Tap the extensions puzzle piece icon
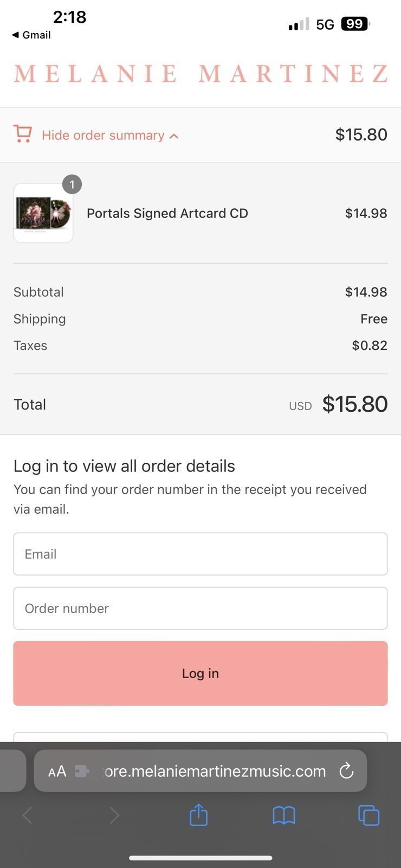This screenshot has height=868, width=401. [x=82, y=771]
